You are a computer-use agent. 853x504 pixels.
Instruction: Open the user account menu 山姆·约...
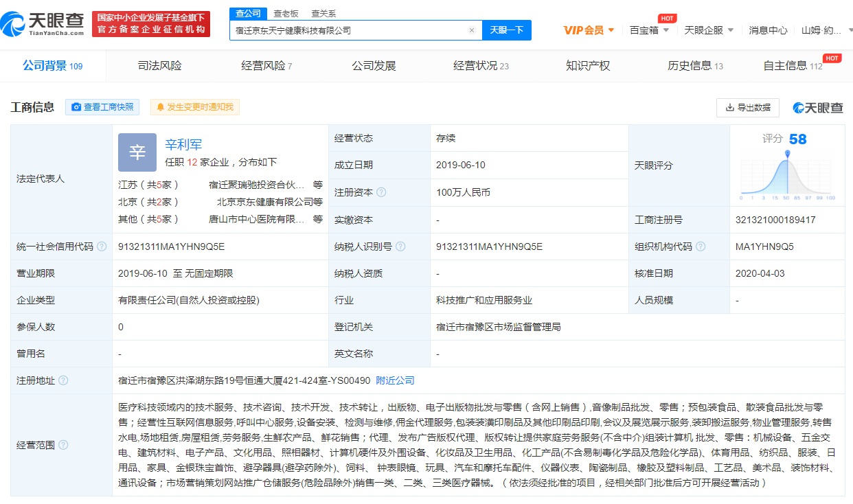(826, 30)
